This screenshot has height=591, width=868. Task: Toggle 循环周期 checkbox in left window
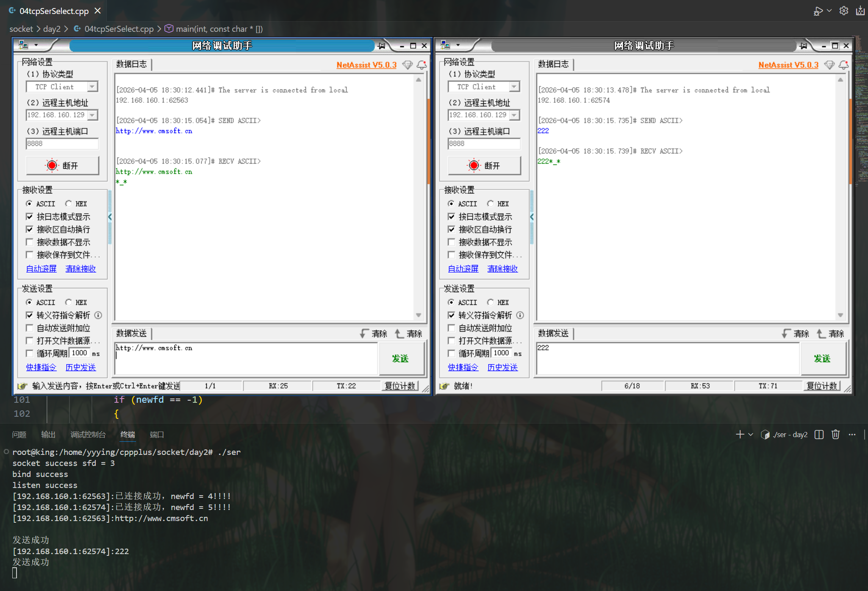pos(30,353)
